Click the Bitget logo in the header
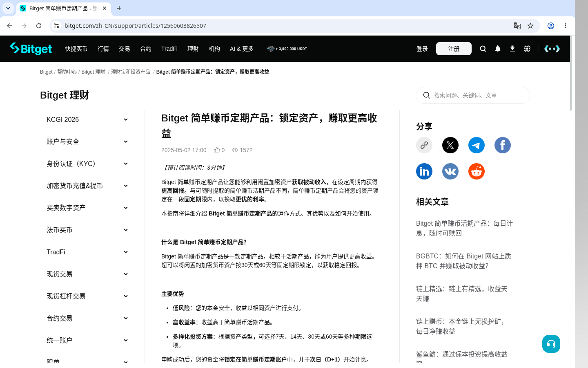This screenshot has height=368, width=588. [x=31, y=49]
